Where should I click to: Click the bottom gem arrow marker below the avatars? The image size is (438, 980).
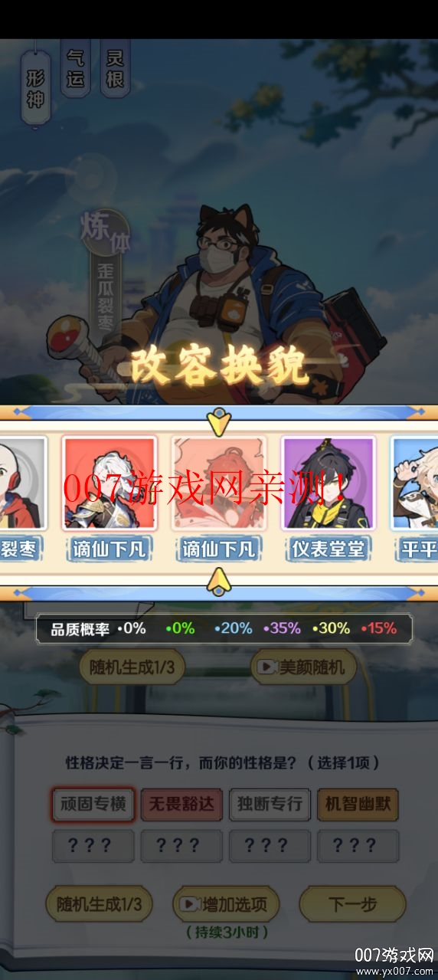219,582
